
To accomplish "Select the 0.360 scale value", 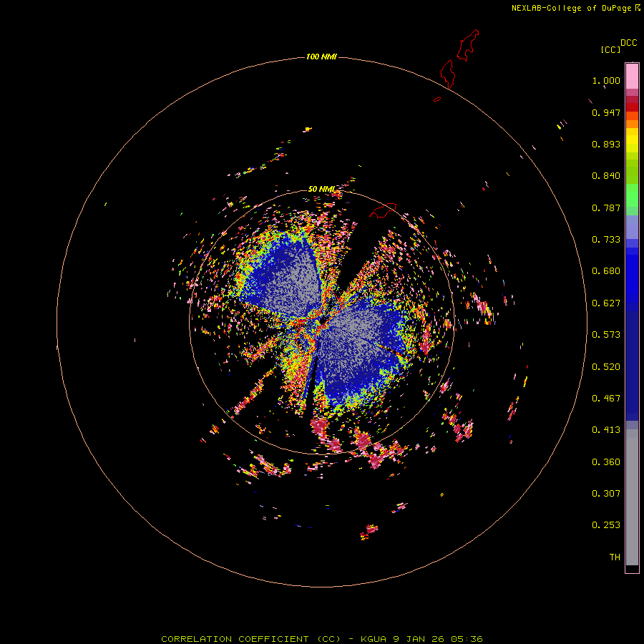I will click(606, 462).
